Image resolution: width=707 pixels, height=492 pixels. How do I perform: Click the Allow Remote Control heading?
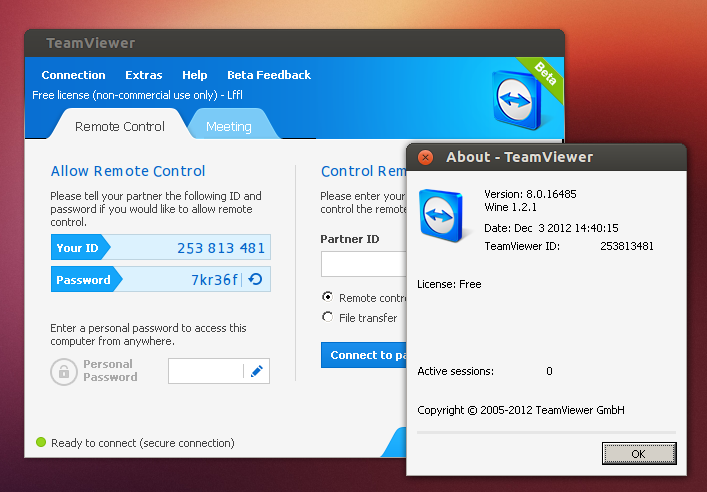pyautogui.click(x=128, y=171)
